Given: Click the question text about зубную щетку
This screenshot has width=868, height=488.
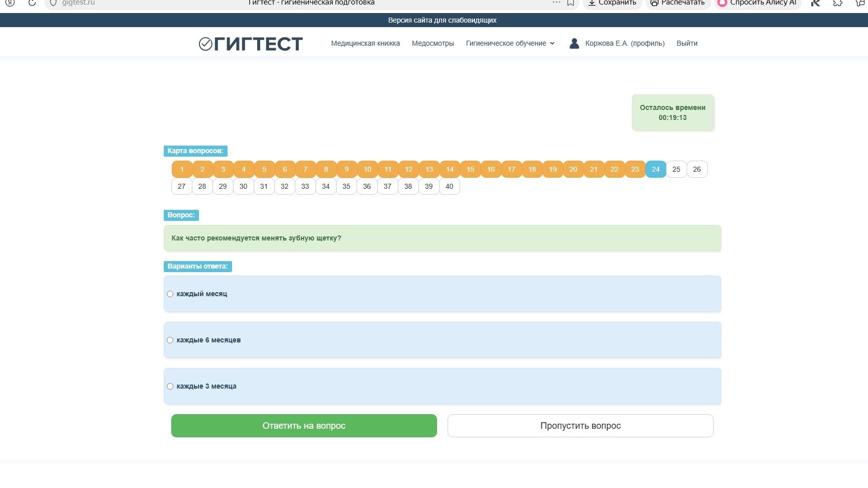Looking at the screenshot, I should (256, 238).
